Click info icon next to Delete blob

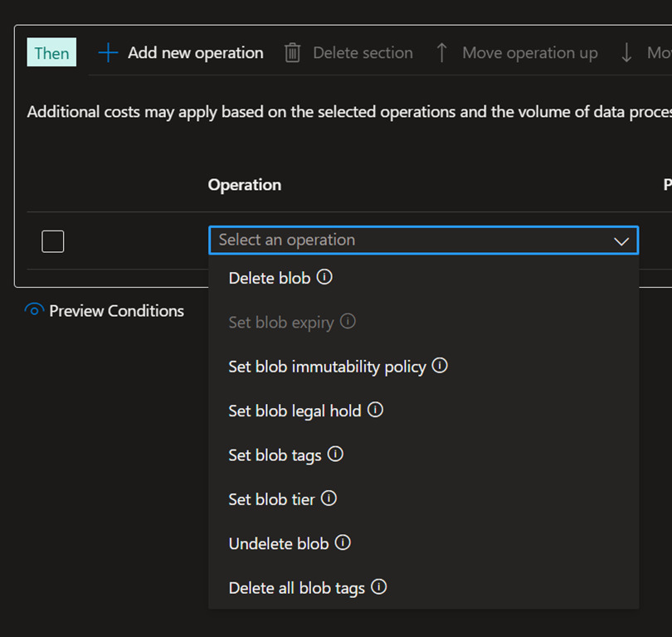click(x=325, y=278)
